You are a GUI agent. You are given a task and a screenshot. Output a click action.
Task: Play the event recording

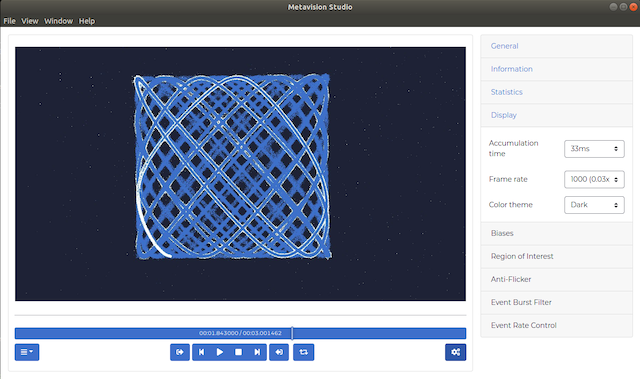click(x=220, y=352)
